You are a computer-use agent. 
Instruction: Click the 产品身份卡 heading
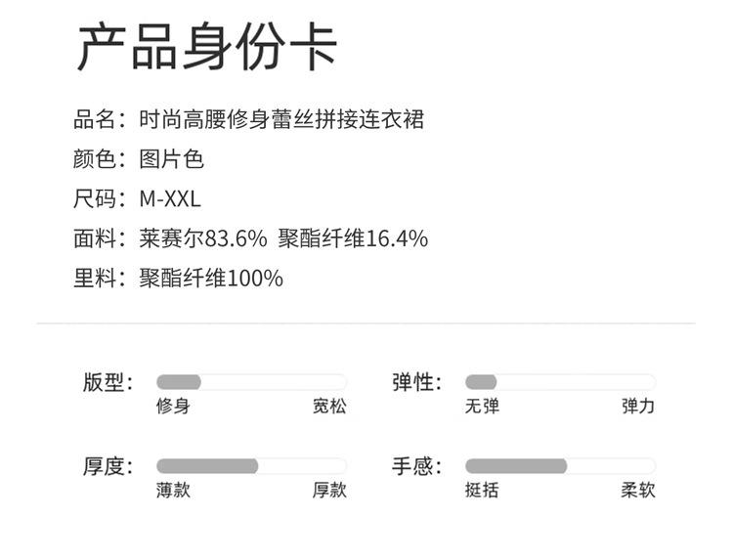pos(207,47)
